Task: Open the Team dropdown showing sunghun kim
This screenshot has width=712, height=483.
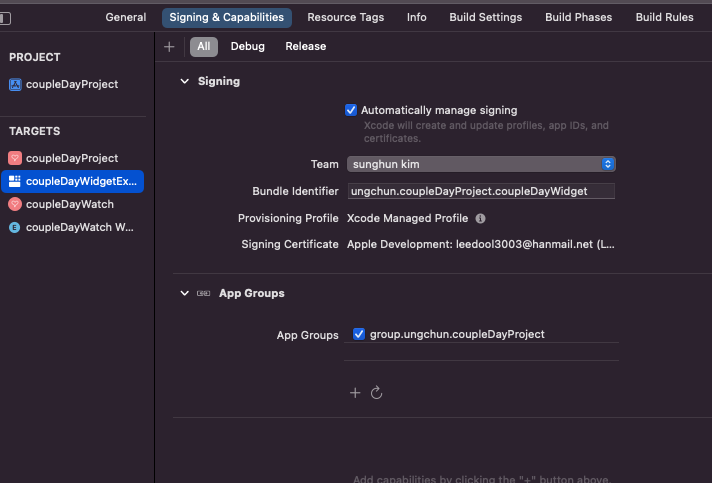Action: pos(481,164)
